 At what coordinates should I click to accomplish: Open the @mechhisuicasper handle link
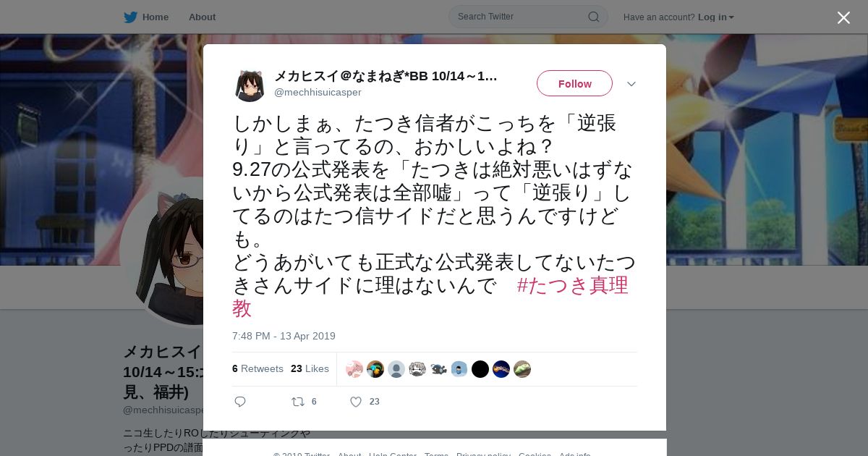[x=318, y=93]
